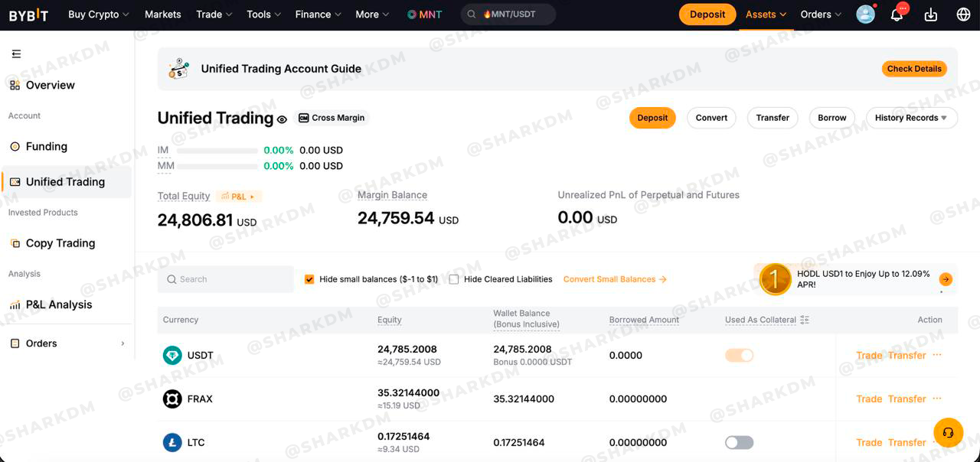Open the Markets menu item
Image resolution: width=980 pixels, height=462 pixels.
163,15
